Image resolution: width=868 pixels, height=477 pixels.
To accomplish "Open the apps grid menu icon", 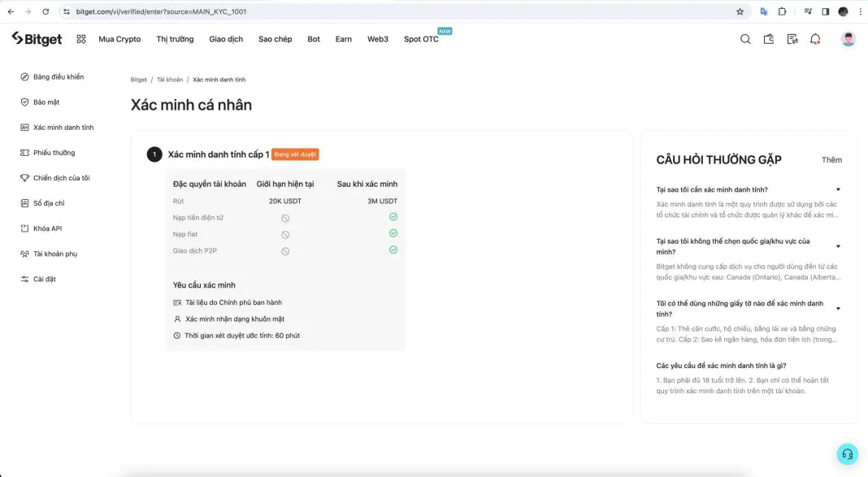I will pos(81,39).
